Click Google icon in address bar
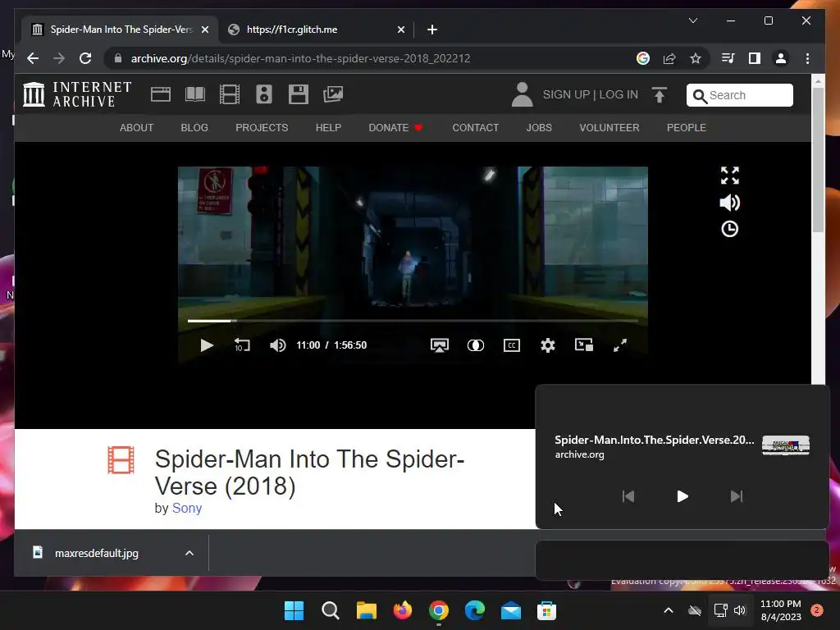 tap(643, 58)
